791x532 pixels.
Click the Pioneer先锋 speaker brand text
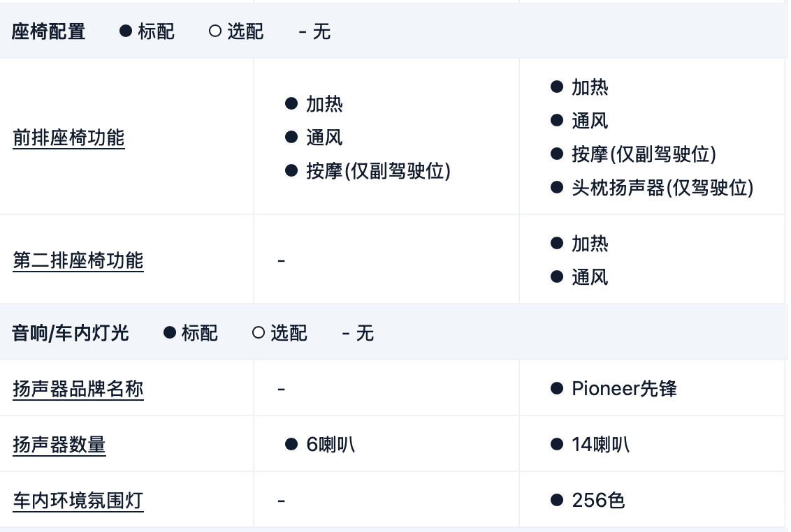pos(624,388)
